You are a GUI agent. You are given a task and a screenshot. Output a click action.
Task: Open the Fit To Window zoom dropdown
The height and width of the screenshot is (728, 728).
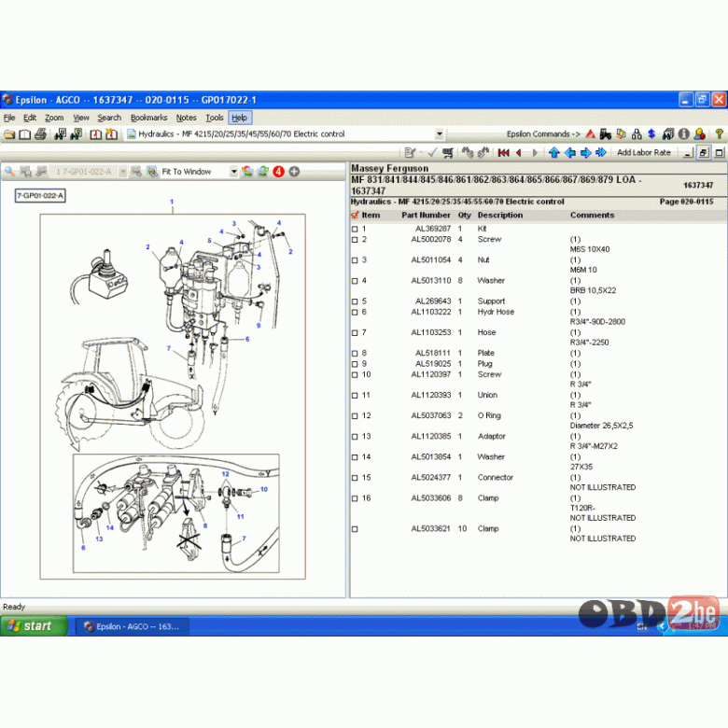click(233, 172)
